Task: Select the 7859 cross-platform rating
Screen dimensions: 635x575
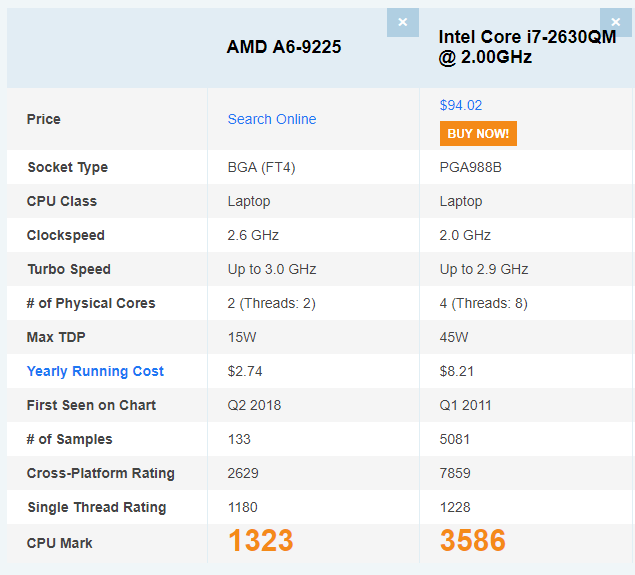Action: point(455,473)
